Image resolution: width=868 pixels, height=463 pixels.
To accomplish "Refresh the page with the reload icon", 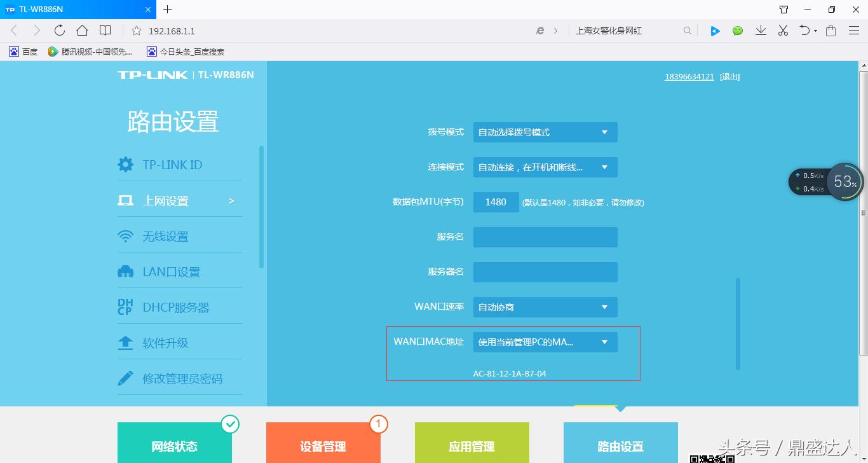I will 59,30.
